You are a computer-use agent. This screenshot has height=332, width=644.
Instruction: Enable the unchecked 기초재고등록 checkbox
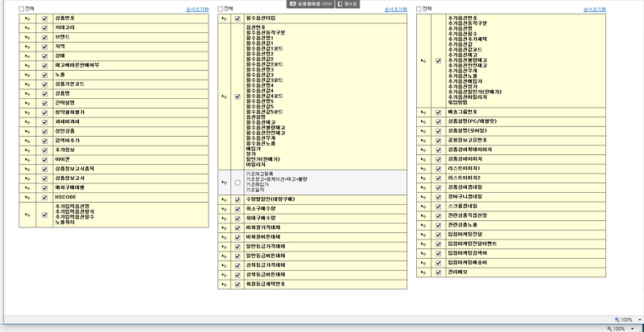[x=237, y=183]
